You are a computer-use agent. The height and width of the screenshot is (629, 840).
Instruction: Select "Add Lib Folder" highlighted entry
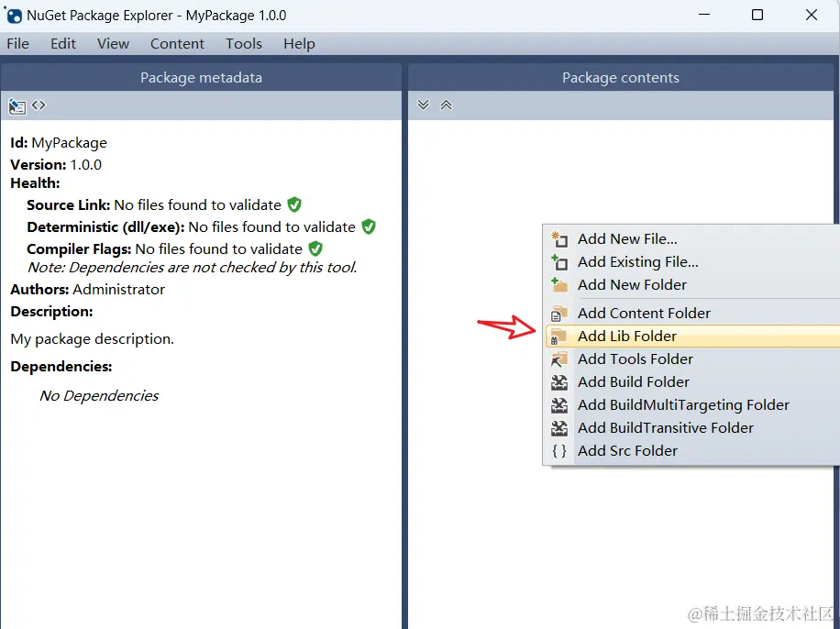(692, 337)
